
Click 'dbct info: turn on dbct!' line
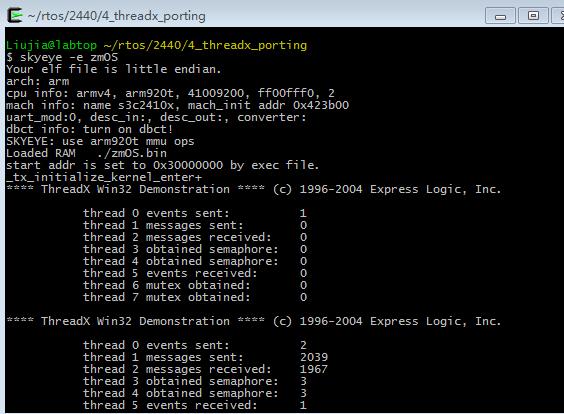[x=90, y=129]
